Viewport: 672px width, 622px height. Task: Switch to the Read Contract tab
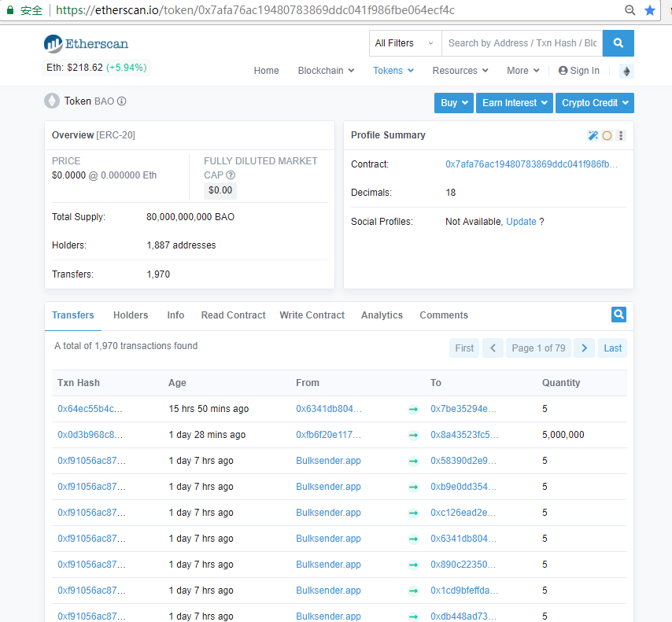tap(234, 315)
